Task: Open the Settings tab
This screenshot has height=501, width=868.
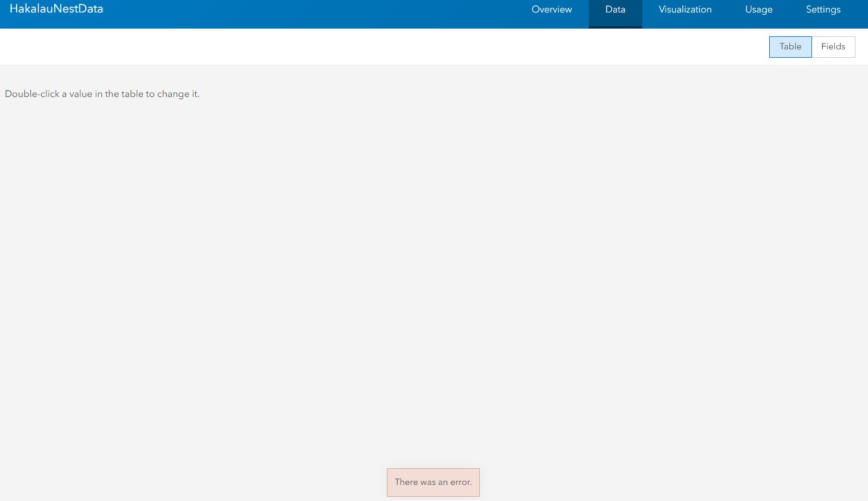Action: coord(823,10)
